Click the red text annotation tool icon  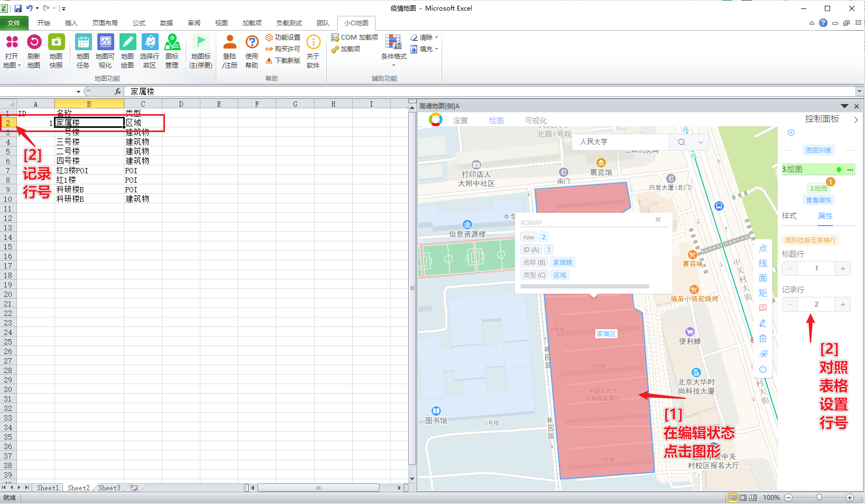click(x=763, y=308)
